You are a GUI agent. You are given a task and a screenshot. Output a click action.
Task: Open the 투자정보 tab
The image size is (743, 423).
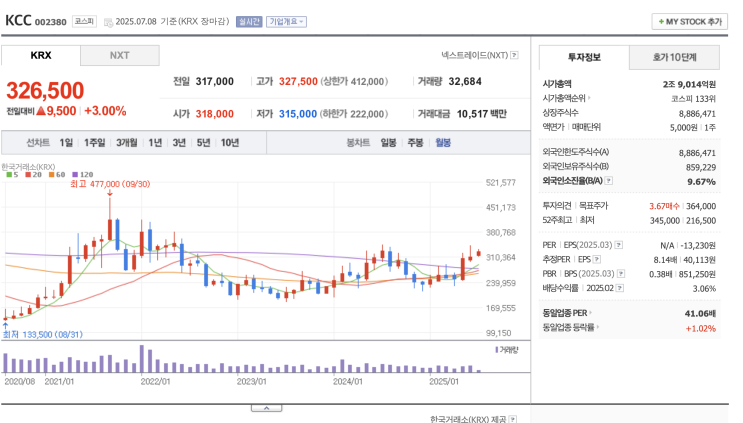tap(584, 57)
